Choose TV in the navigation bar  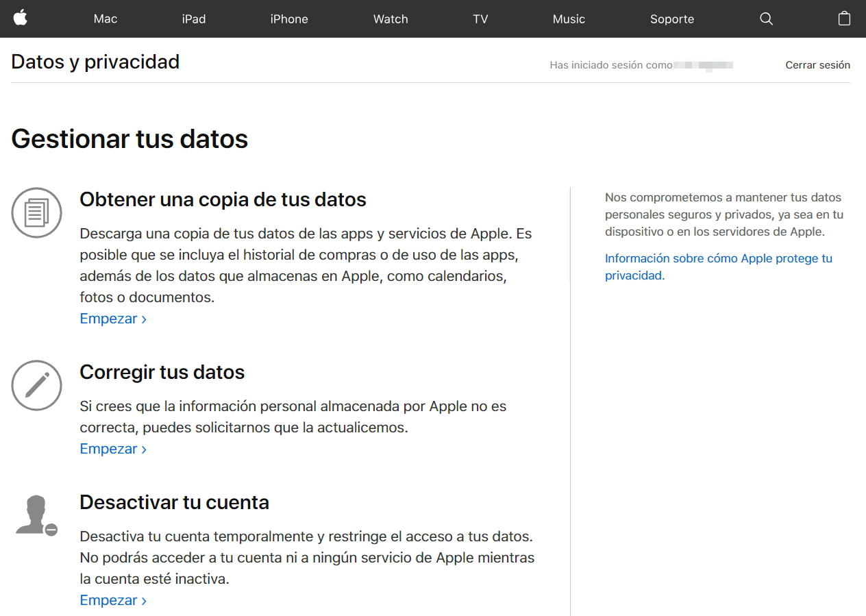click(480, 19)
